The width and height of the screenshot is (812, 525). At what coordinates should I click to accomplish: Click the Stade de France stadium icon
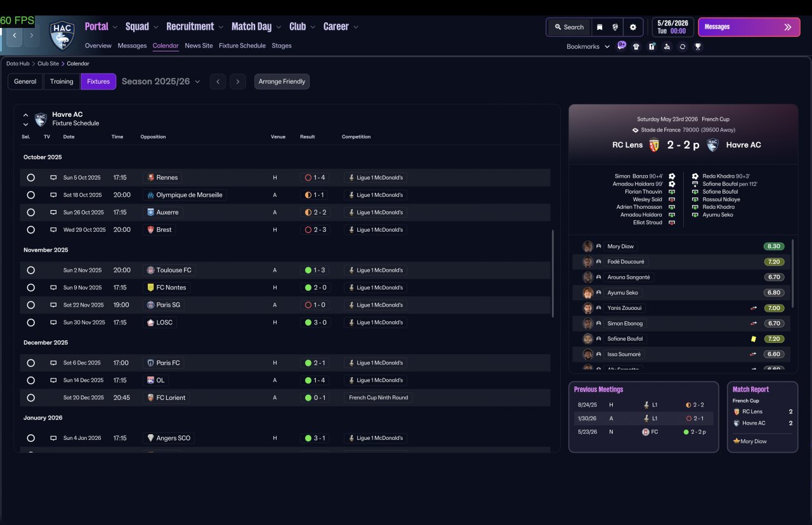pos(636,130)
